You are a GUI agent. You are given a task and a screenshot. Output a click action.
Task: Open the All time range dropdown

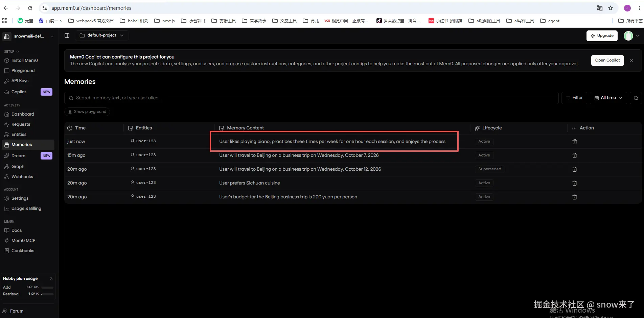(x=608, y=98)
